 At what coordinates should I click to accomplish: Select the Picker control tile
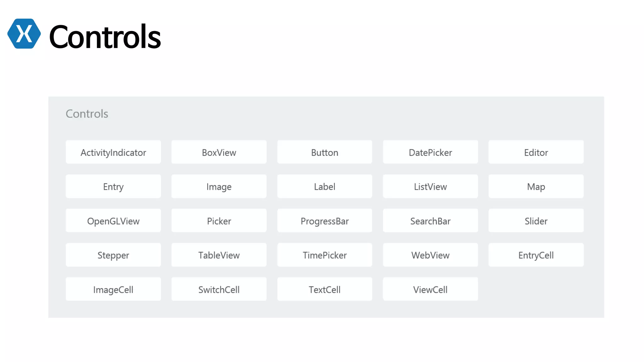click(x=219, y=221)
